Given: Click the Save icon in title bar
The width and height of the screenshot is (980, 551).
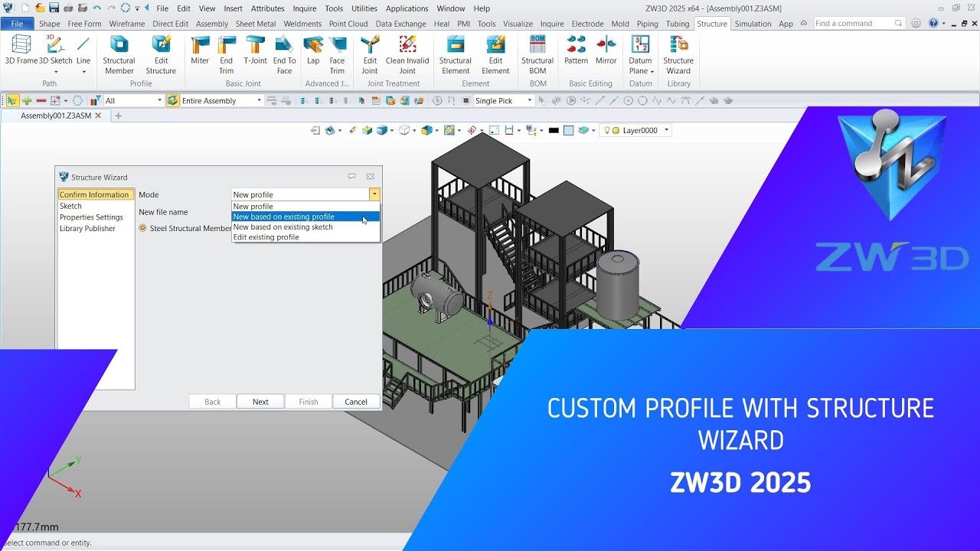Looking at the screenshot, I should click(x=54, y=8).
